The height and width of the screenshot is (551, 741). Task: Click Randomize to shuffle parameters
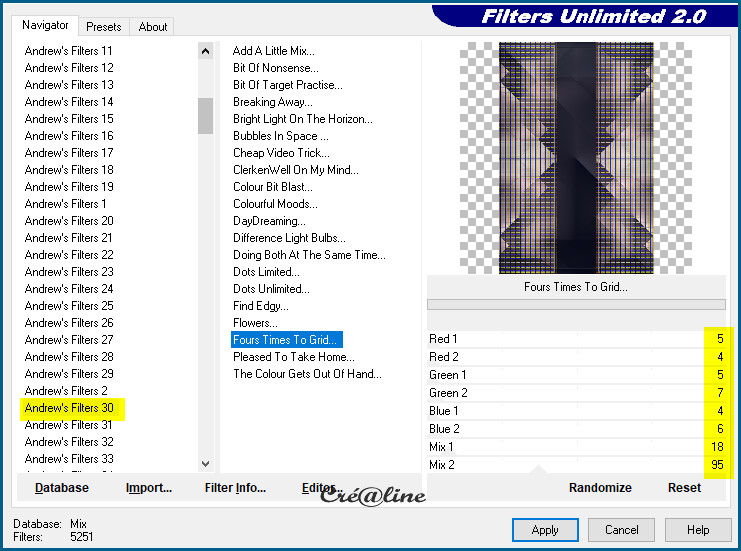point(600,488)
